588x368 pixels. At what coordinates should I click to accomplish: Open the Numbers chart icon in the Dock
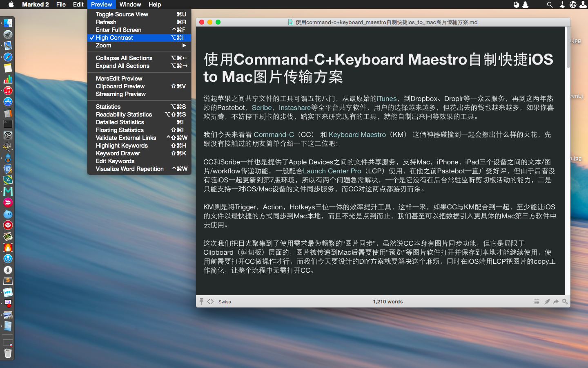tap(8, 79)
